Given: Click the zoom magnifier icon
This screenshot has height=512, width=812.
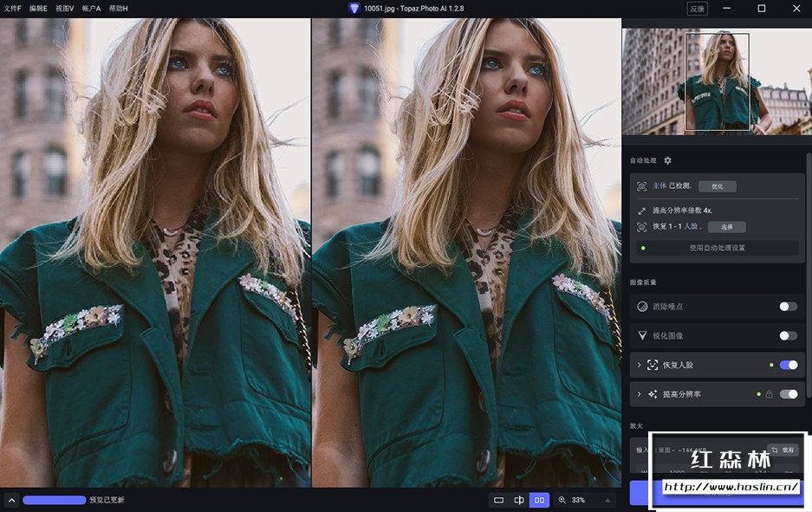Looking at the screenshot, I should pos(562,500).
